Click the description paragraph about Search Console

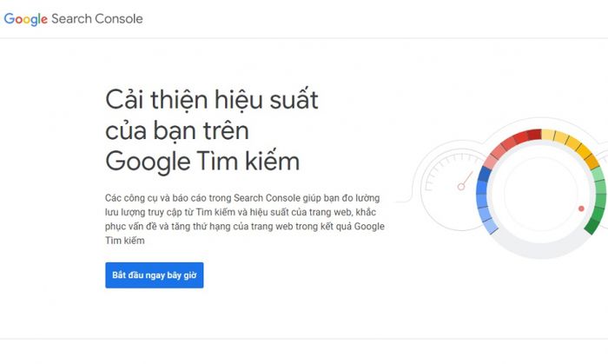click(245, 219)
